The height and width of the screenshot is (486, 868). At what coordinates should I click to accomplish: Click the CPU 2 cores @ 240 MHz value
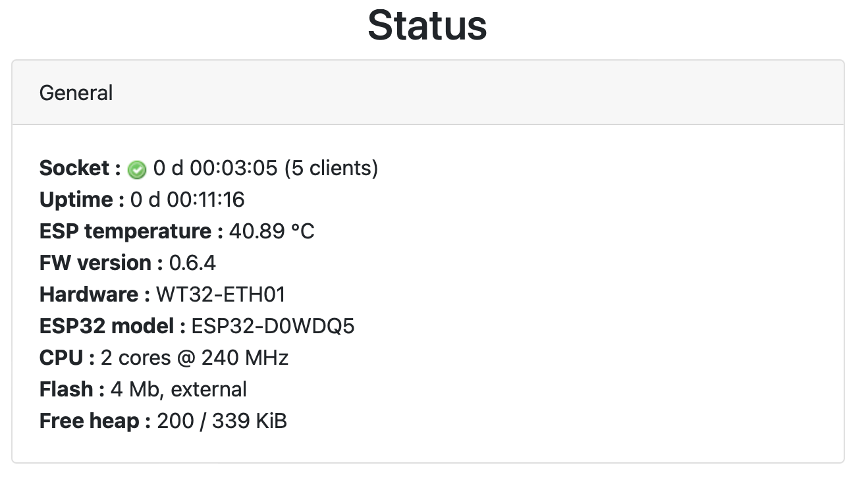[194, 358]
